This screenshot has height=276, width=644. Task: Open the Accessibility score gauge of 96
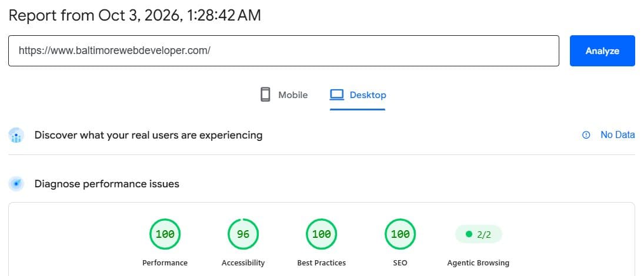(243, 234)
